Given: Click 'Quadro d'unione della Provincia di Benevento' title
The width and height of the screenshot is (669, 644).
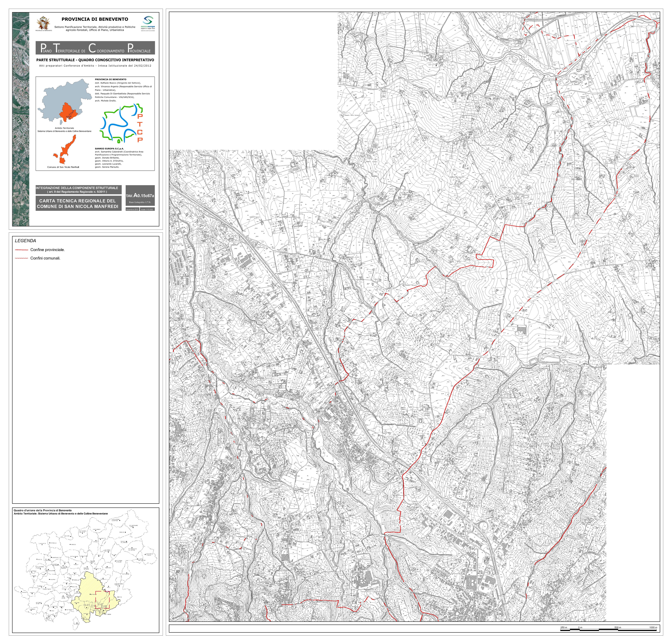Looking at the screenshot, I should (x=43, y=511).
